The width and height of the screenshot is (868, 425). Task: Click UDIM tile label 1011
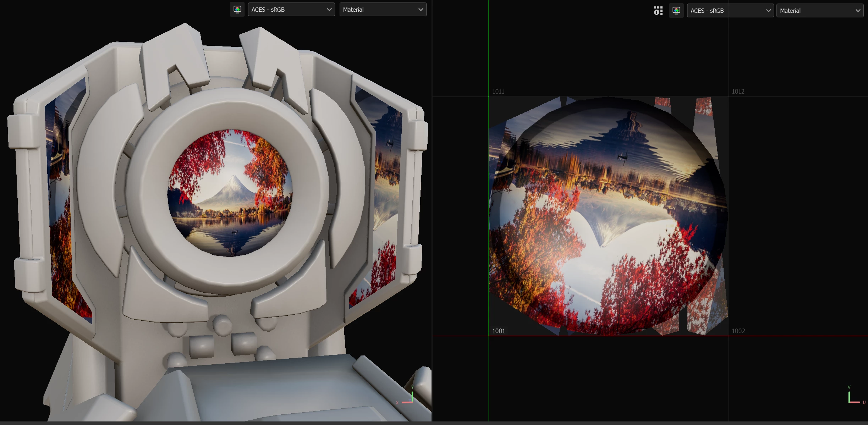(x=498, y=92)
